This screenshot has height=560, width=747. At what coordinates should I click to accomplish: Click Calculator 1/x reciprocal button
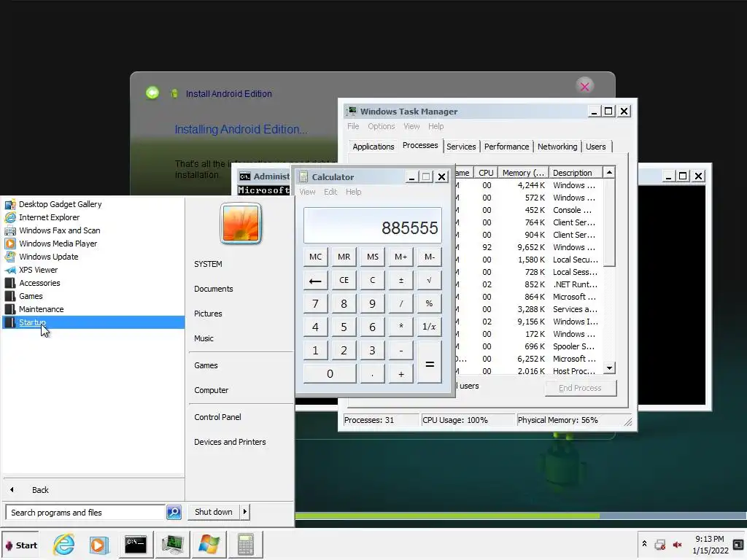pyautogui.click(x=429, y=327)
